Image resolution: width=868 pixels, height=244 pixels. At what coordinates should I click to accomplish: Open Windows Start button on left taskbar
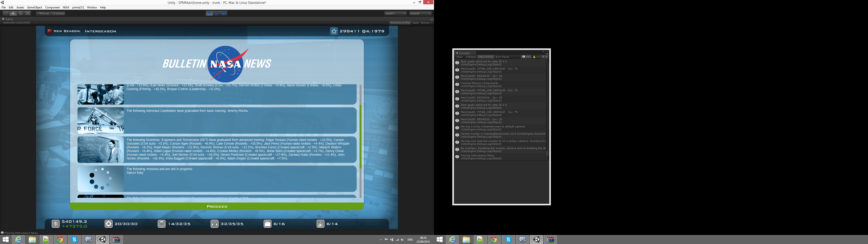(x=6, y=240)
